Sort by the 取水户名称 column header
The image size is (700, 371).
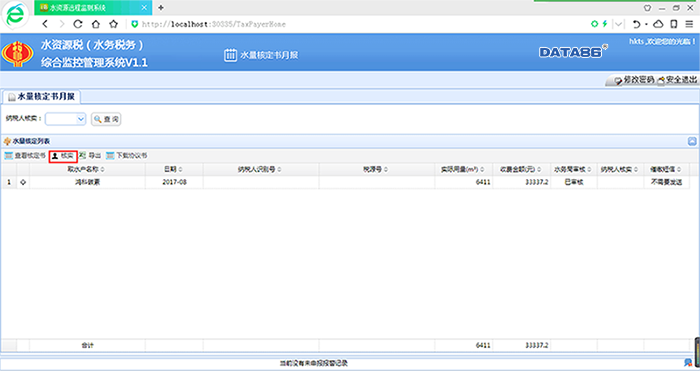(x=87, y=170)
